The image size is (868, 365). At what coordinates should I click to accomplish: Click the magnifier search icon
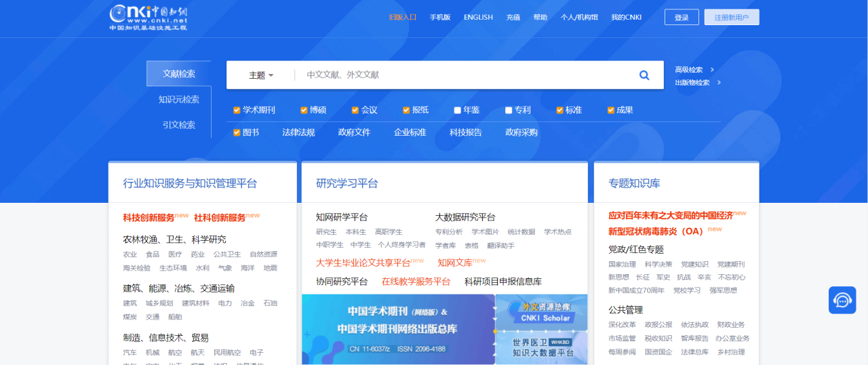point(644,75)
